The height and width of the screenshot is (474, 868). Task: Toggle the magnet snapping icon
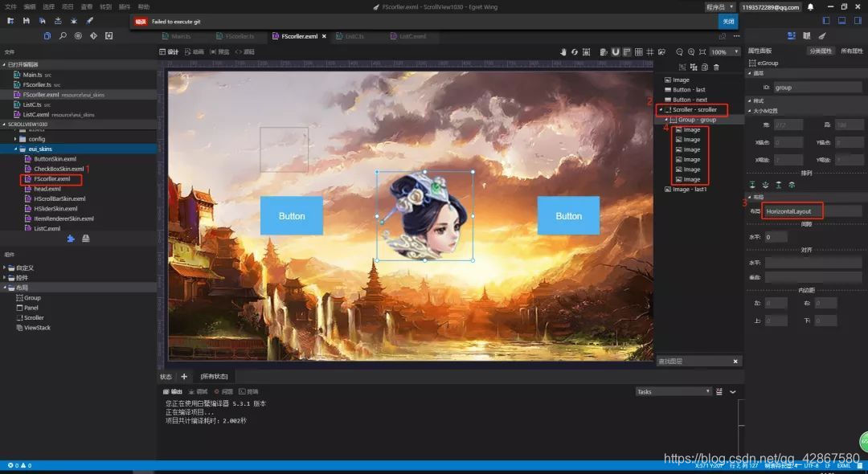point(615,52)
